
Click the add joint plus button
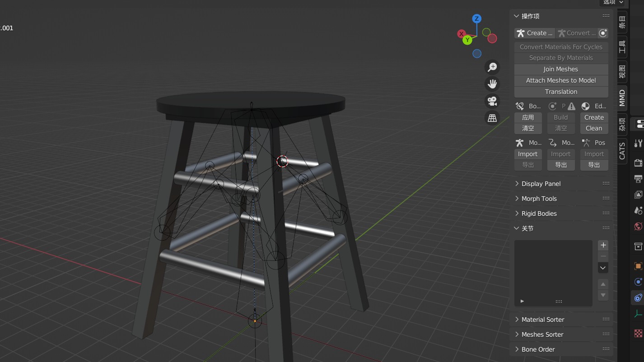(x=603, y=245)
